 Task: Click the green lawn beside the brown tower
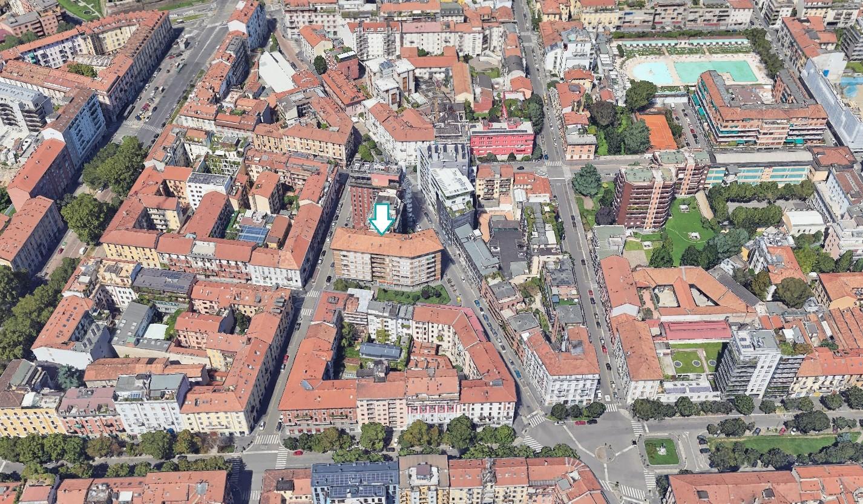pyautogui.click(x=684, y=227)
